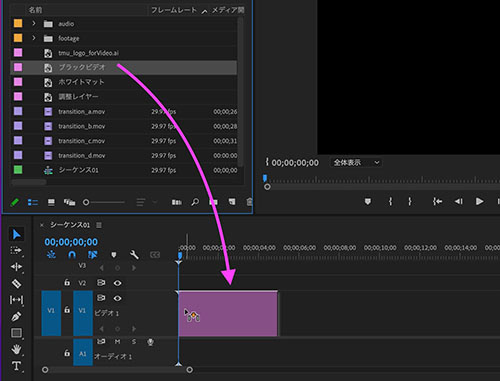This screenshot has height=381, width=500.
Task: Select the Selection tool arrow
Action: coord(16,234)
